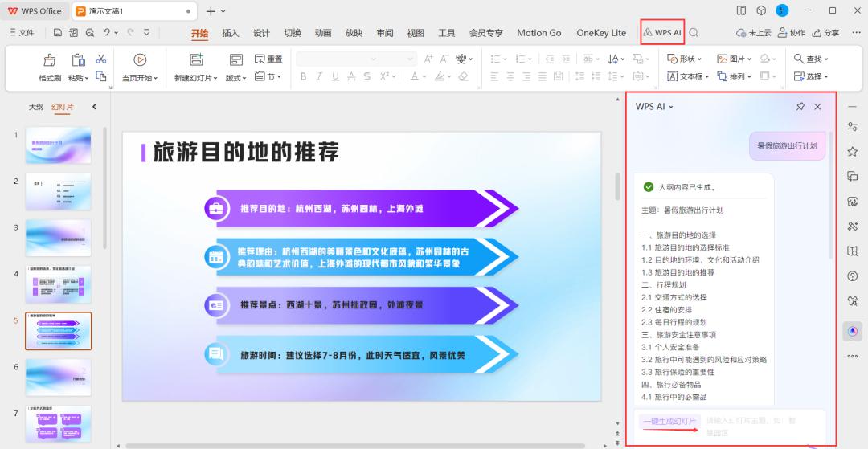Viewport: 868px width, 449px height.
Task: Click the Format Painter (格式刷) icon
Action: click(x=50, y=59)
